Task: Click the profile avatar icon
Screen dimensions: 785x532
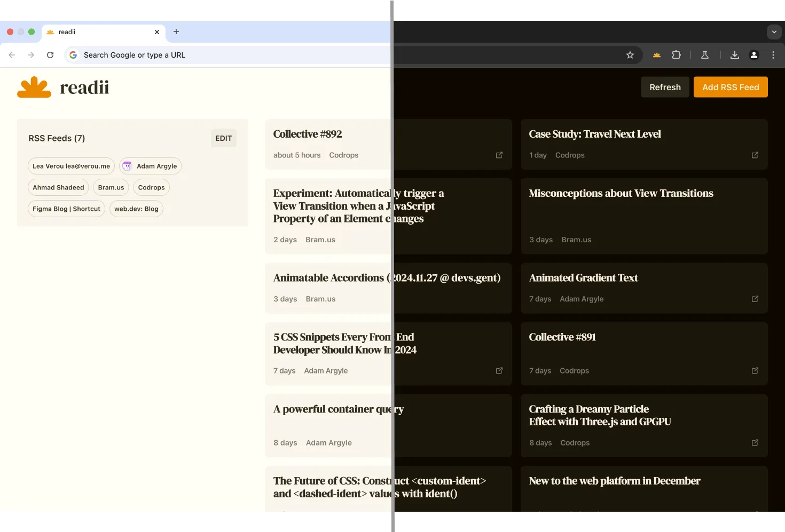Action: pyautogui.click(x=754, y=55)
